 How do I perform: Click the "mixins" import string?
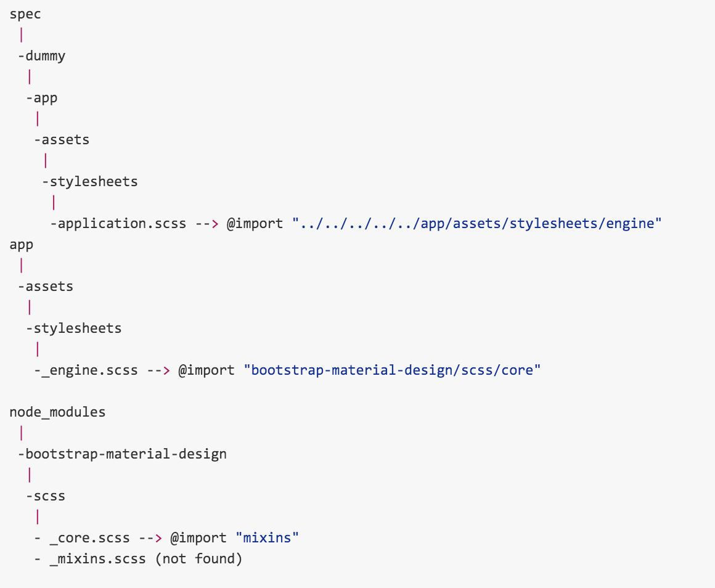coord(267,538)
